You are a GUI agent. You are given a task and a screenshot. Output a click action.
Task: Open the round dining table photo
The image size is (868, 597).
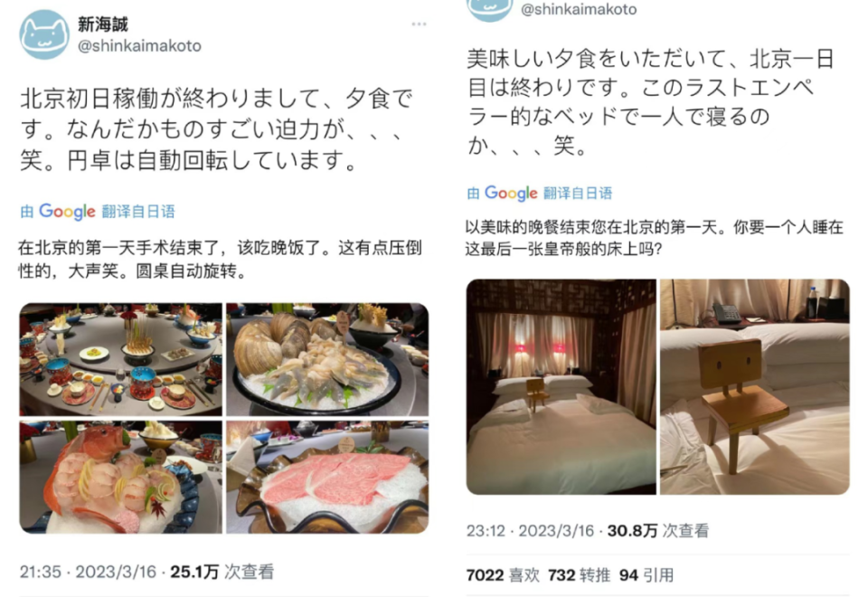120,359
